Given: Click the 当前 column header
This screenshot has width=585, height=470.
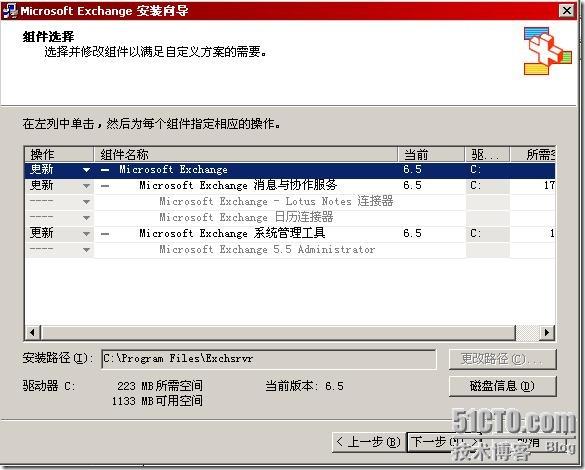Looking at the screenshot, I should pos(431,154).
